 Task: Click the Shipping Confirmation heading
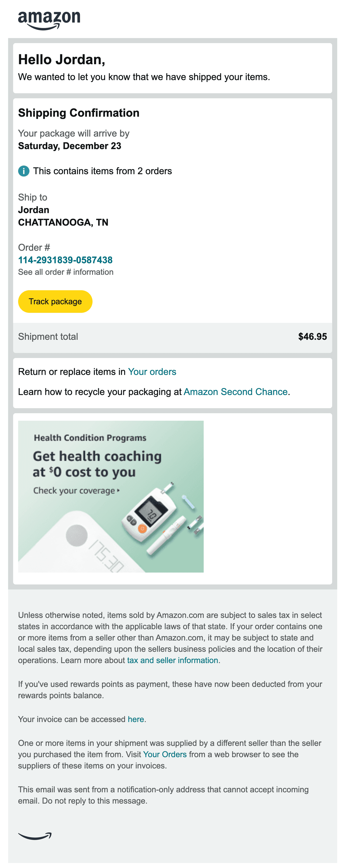click(79, 113)
